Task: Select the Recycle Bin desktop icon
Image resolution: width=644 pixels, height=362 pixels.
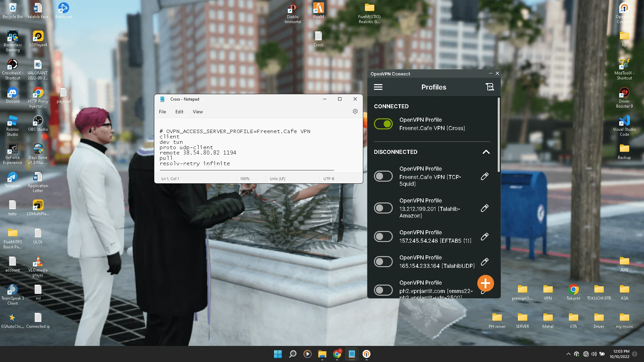Action: point(13,11)
